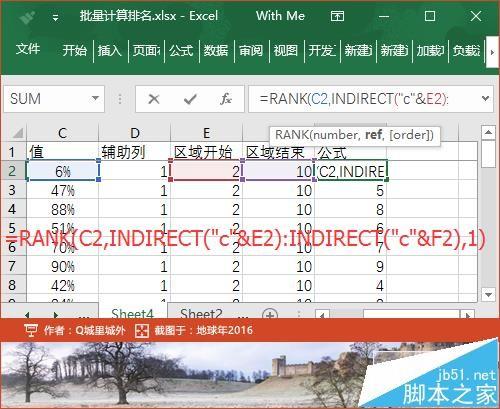Switch to the 数据 ribbon tab
This screenshot has height=409, width=500.
click(x=216, y=50)
